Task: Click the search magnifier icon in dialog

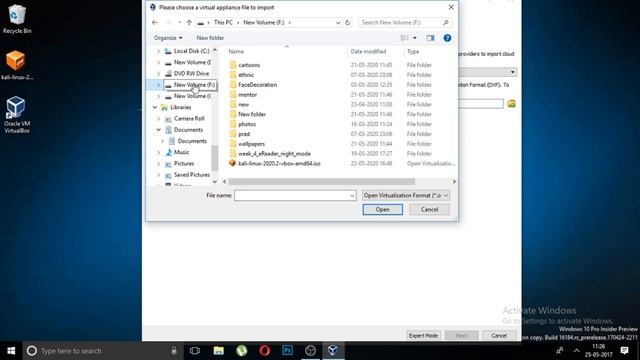Action: 446,22
